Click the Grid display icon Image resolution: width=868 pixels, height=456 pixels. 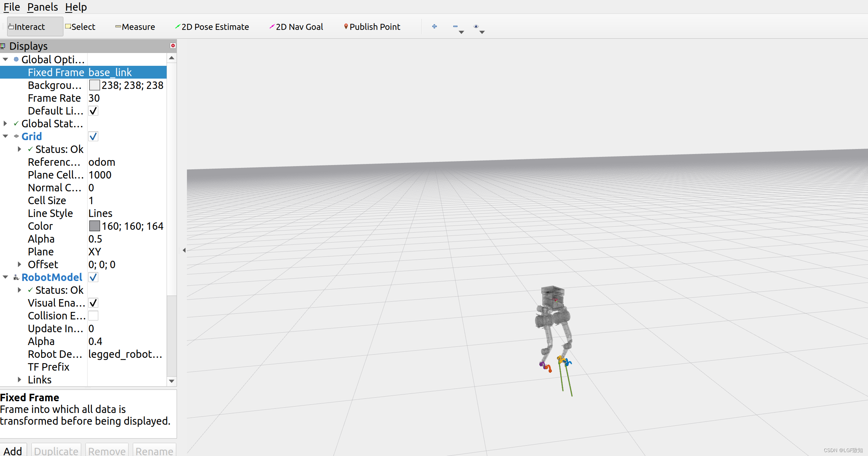[16, 136]
